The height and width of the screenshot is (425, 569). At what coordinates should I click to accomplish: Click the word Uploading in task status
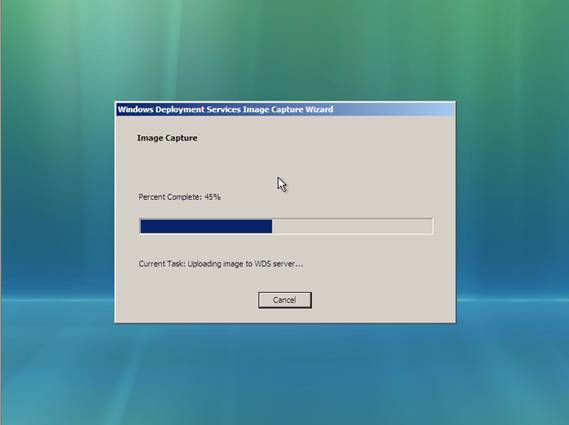point(204,264)
